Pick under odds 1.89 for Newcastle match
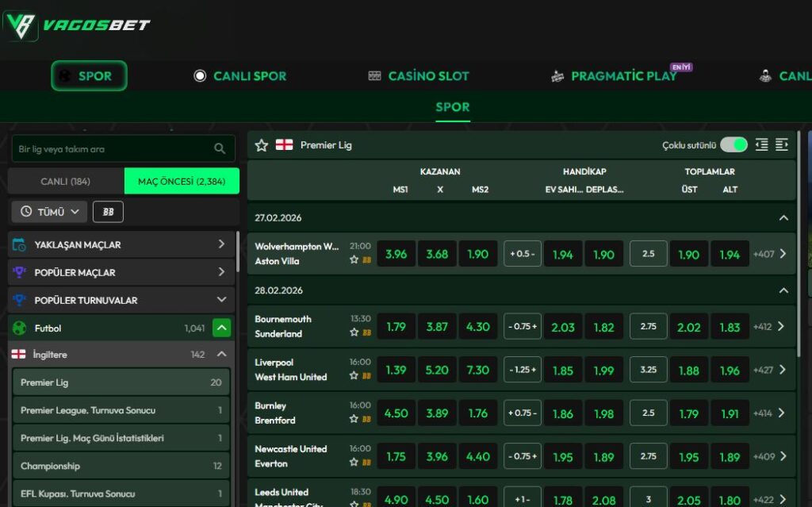The image size is (812, 507). tap(730, 457)
